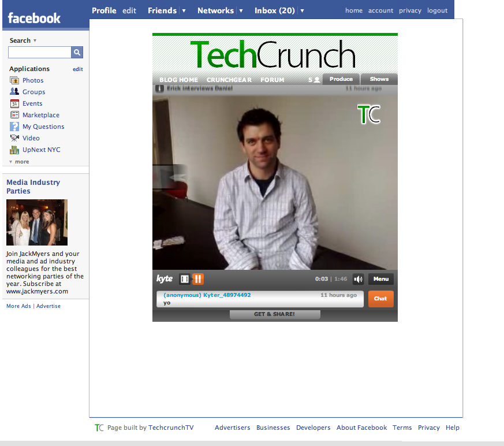Open Inbox (20) messages

pos(275,10)
